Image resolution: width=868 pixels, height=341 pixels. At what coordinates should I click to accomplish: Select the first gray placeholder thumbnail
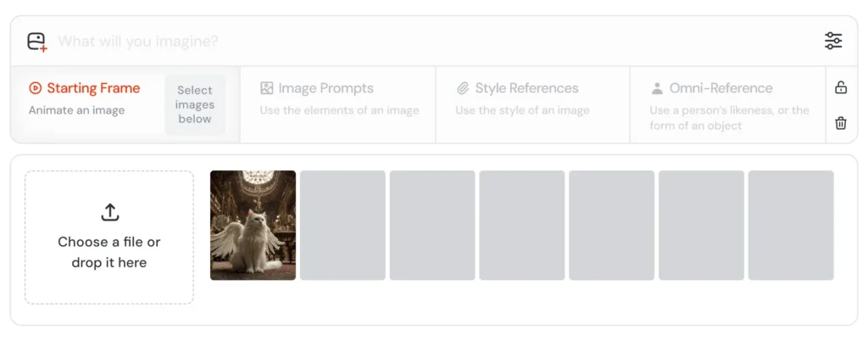click(342, 226)
